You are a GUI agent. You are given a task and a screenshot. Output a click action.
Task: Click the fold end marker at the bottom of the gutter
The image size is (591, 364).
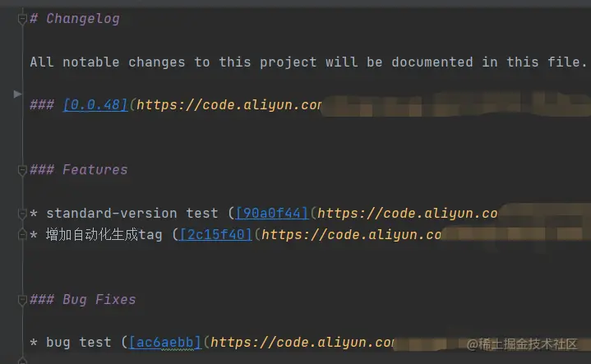click(x=22, y=361)
